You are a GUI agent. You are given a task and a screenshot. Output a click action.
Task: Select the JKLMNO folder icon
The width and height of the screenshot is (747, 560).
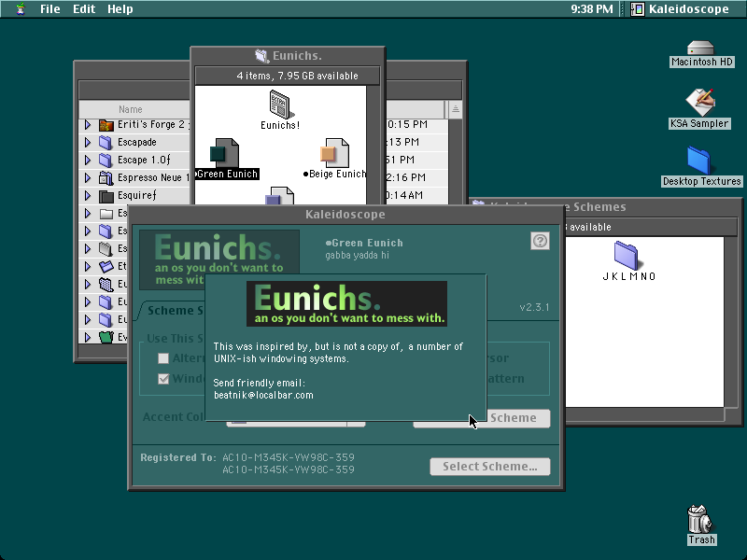tap(626, 255)
